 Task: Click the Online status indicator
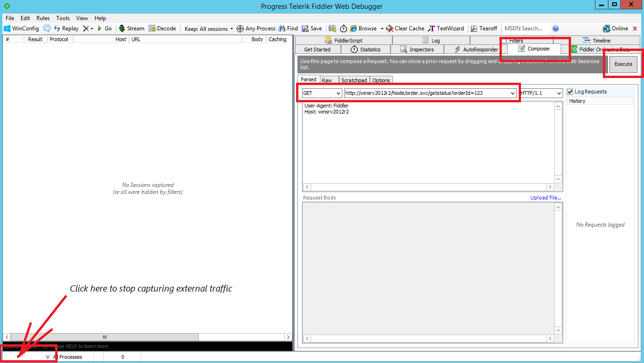tap(616, 28)
